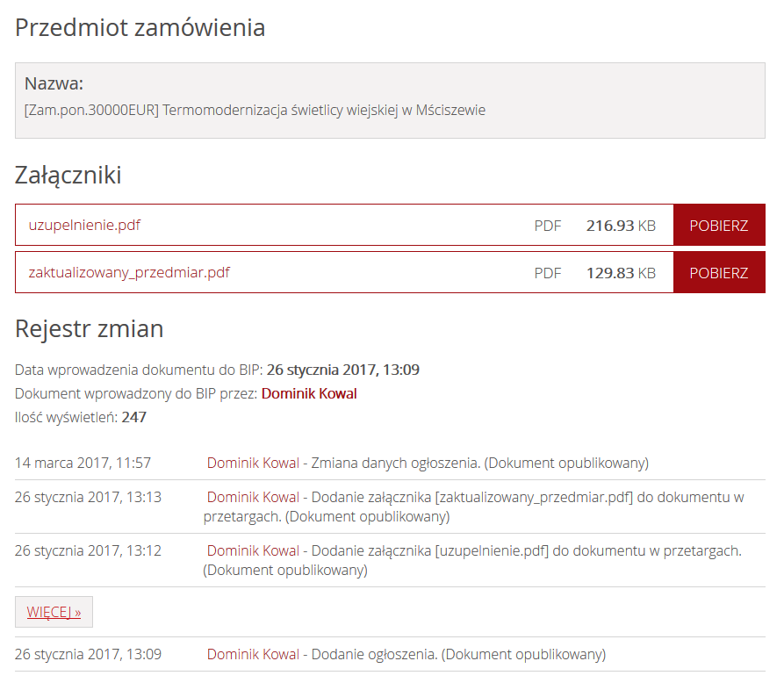The image size is (784, 690).
Task: Open the uzupelnienie.pdf attachment link
Action: point(84,226)
